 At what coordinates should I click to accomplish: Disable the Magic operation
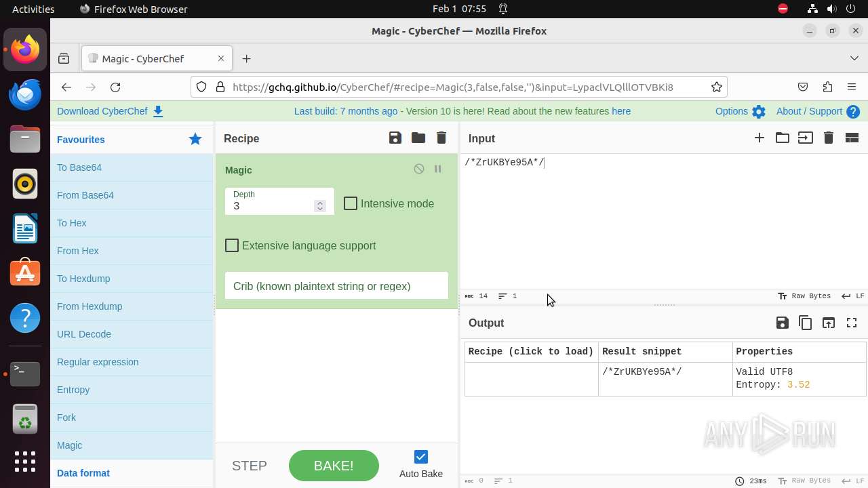click(419, 169)
